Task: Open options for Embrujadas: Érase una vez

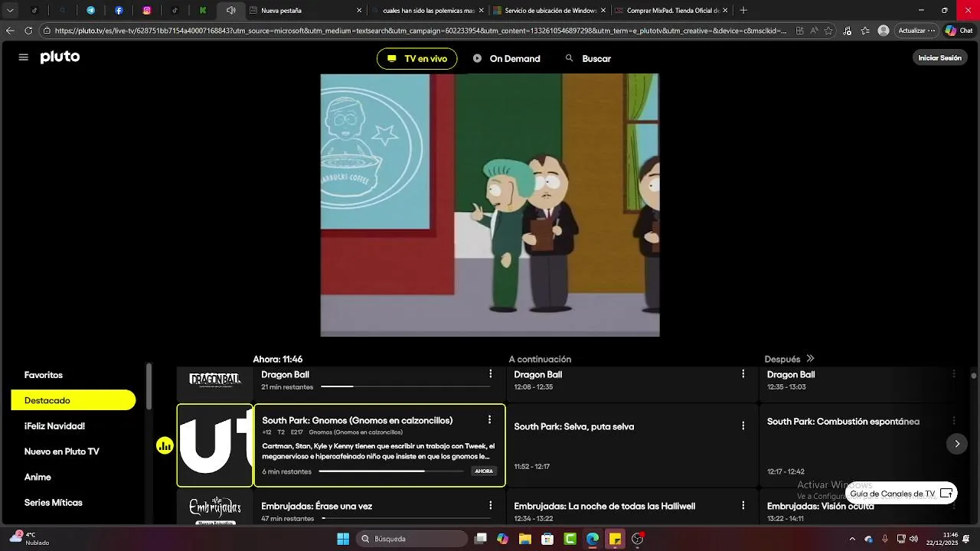Action: click(491, 506)
